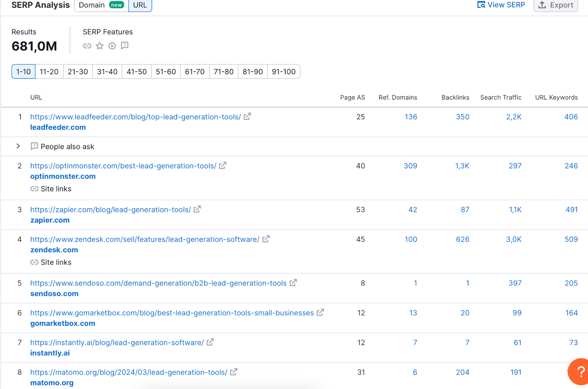Click gomarketbox backlinks value 20
The height and width of the screenshot is (389, 588).
coord(465,313)
